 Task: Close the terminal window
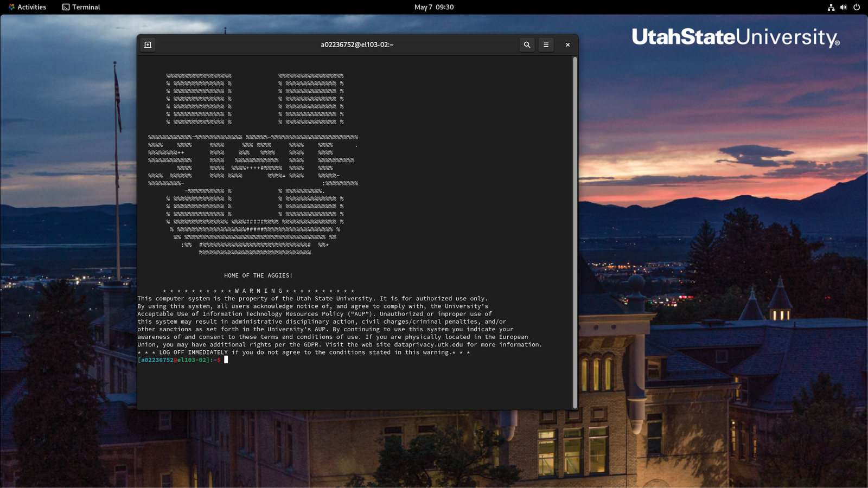(567, 45)
